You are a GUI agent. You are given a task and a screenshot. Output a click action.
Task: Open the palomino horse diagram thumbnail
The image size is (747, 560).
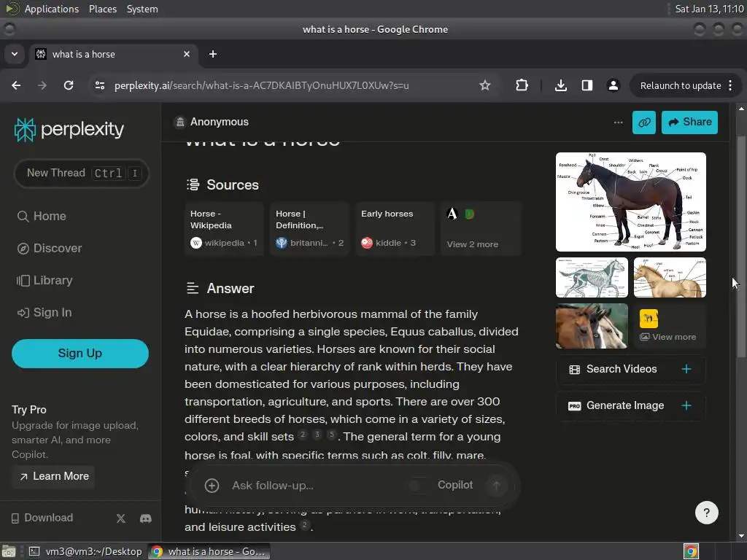pyautogui.click(x=670, y=278)
